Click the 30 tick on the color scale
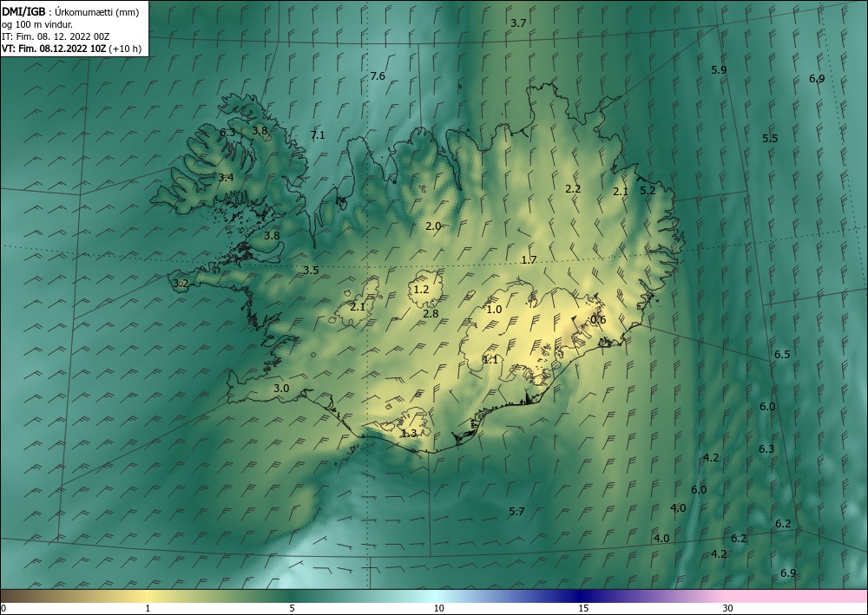868x615 pixels. [728, 609]
